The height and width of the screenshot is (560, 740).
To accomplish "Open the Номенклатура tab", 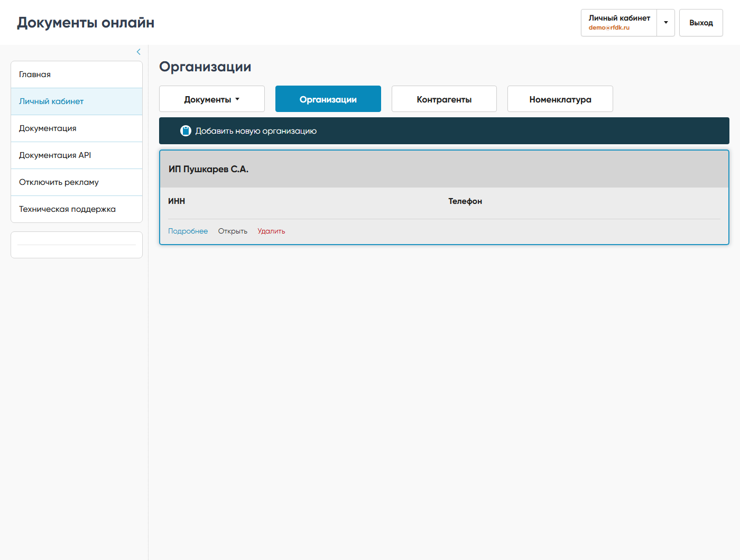I will click(x=560, y=99).
